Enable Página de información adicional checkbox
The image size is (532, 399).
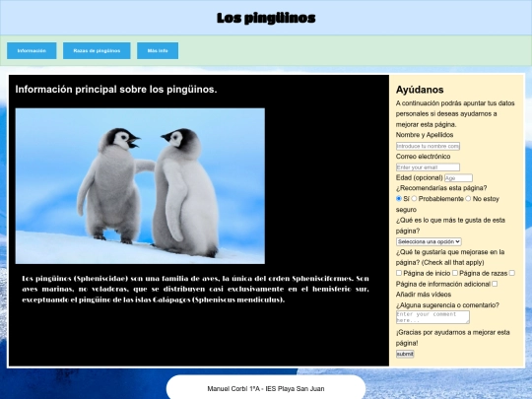click(x=512, y=273)
